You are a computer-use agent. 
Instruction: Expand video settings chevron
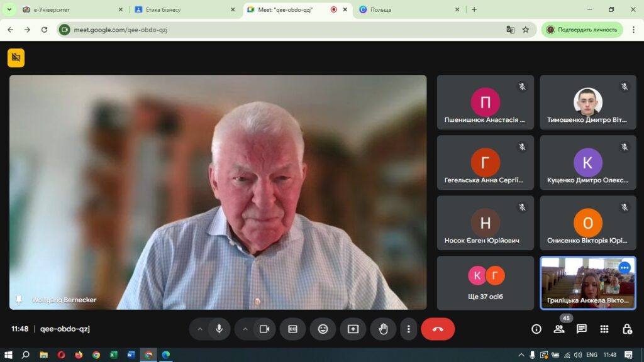245,329
